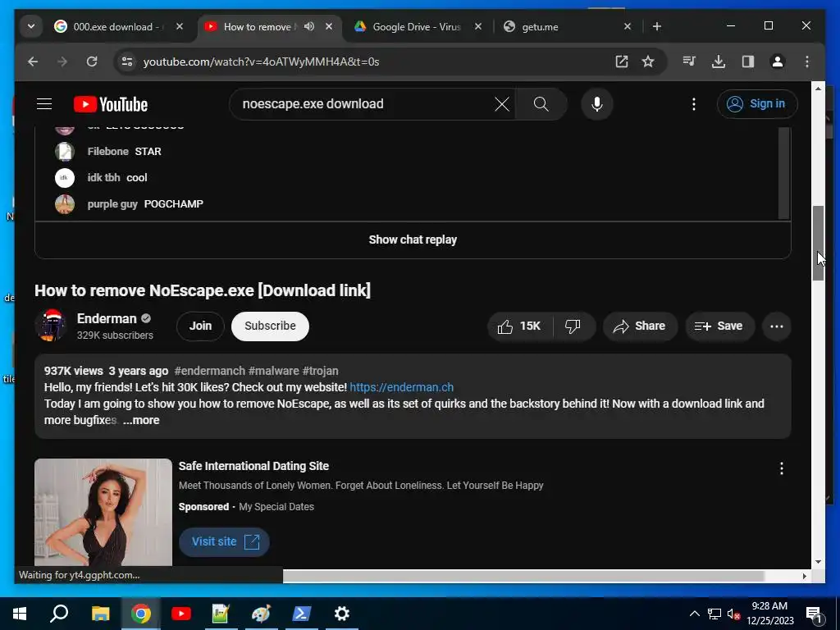This screenshot has height=630, width=840.
Task: Open the Windows Start menu
Action: [20, 614]
